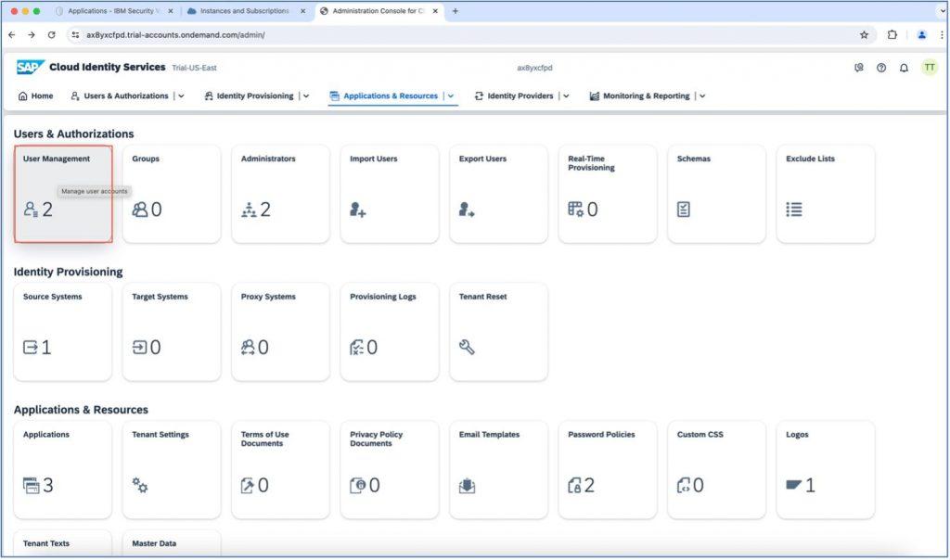Open the Administrators hierarchy icon
The image size is (950, 560).
pyautogui.click(x=249, y=210)
